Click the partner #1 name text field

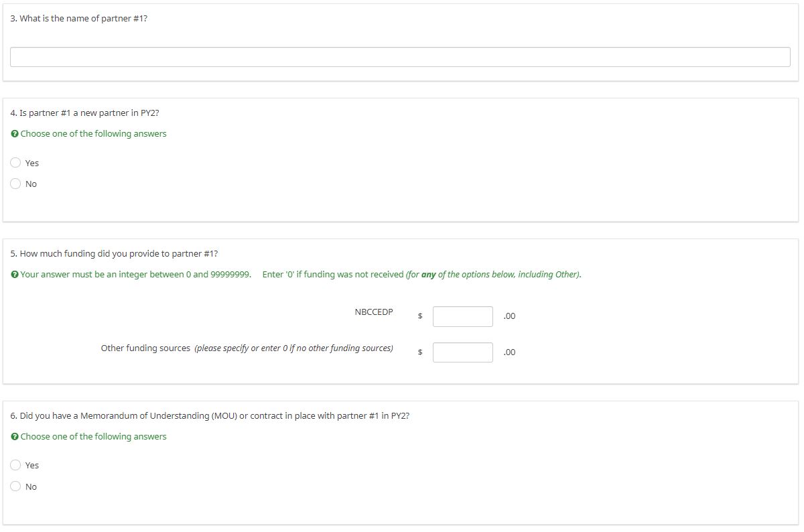400,57
